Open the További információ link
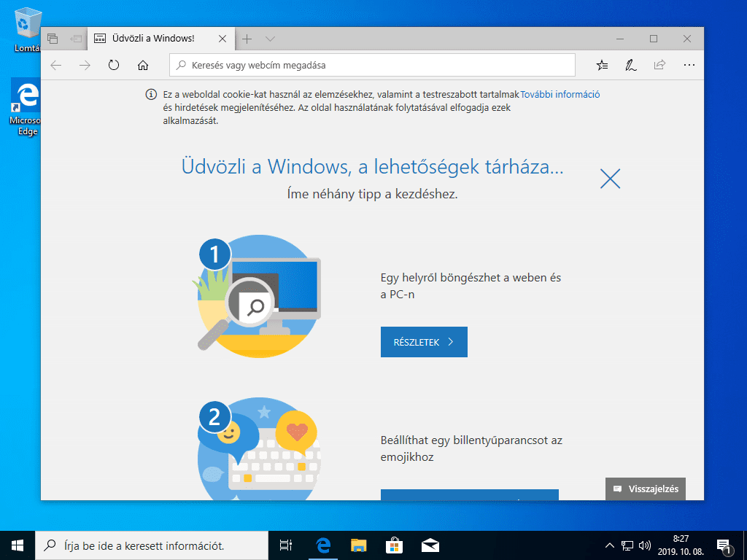The width and height of the screenshot is (747, 560). (x=560, y=94)
